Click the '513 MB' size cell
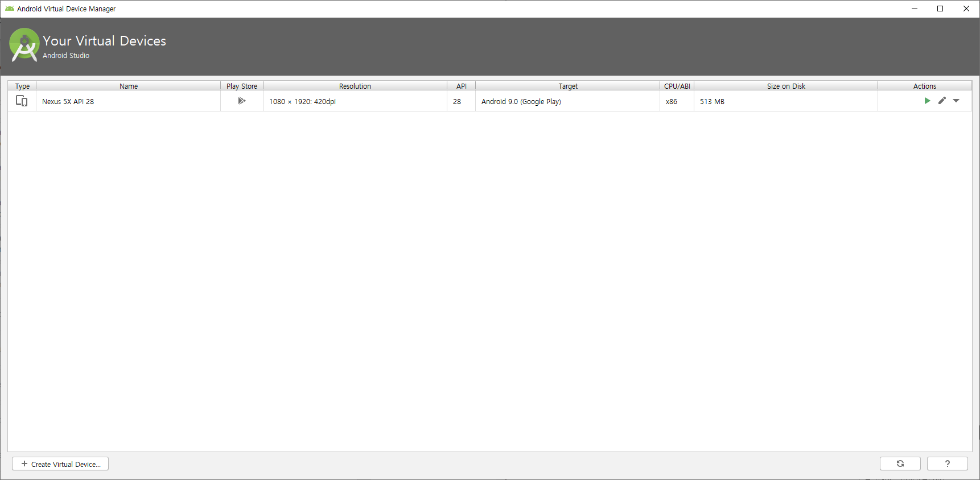This screenshot has width=980, height=480. [786, 101]
